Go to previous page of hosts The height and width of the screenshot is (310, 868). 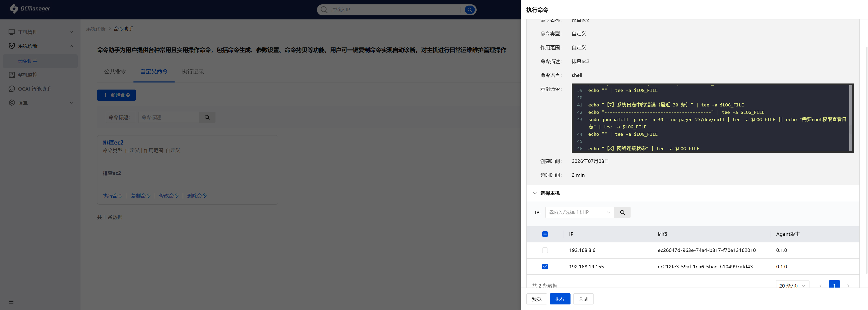coord(821,285)
